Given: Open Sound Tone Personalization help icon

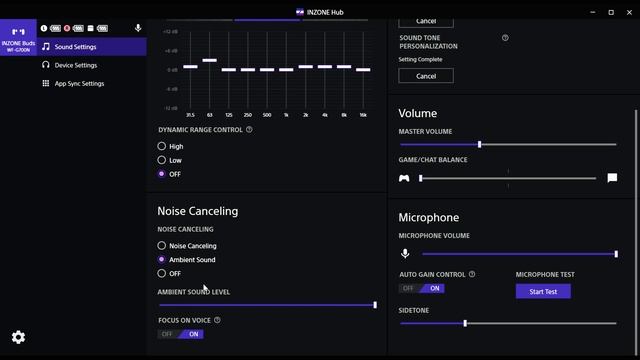Looking at the screenshot, I should click(505, 38).
